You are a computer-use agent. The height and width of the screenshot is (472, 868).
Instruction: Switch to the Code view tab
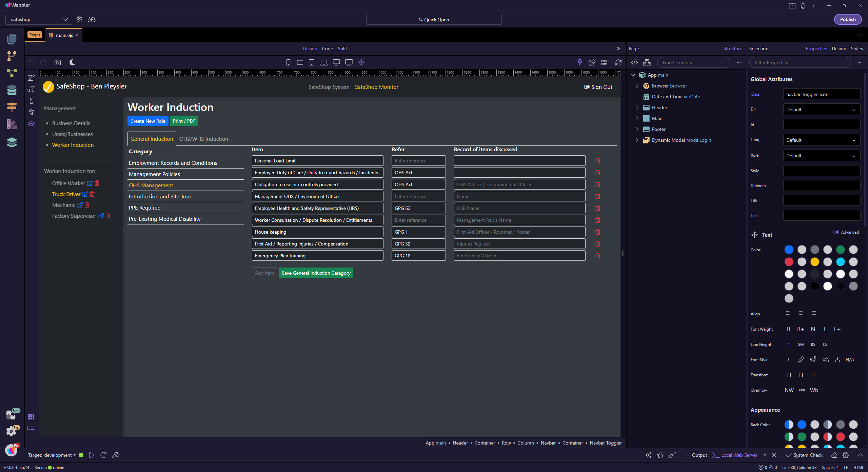click(x=327, y=48)
